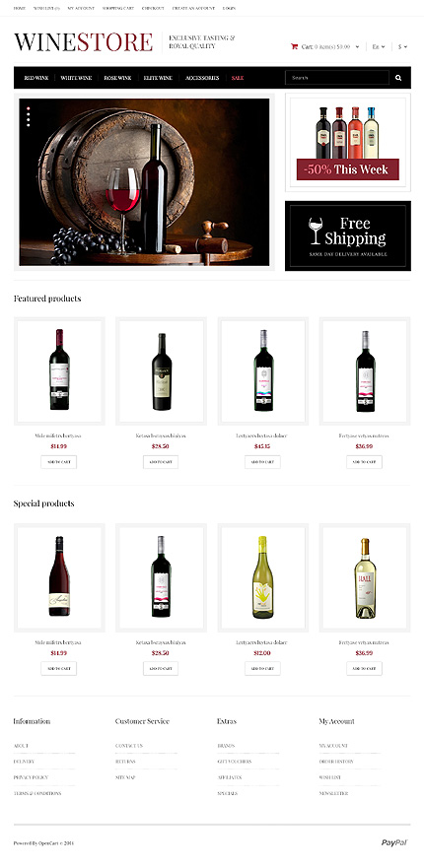Click the WineStore logo
Viewport: 424px width, 868px height.
[x=83, y=42]
